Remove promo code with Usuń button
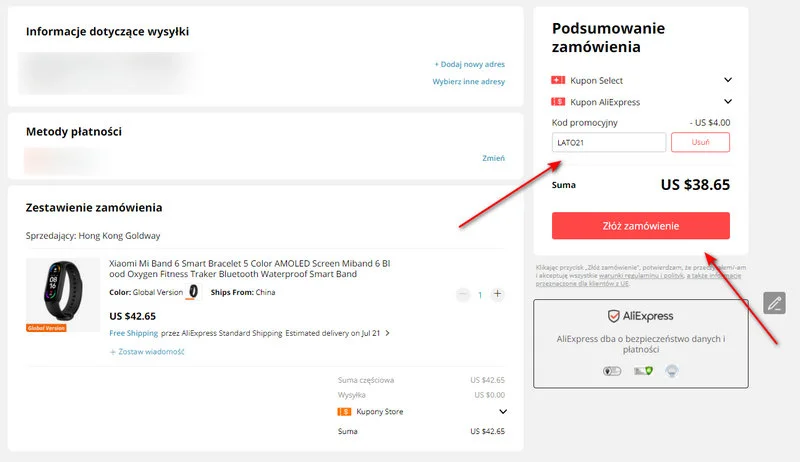 point(700,143)
